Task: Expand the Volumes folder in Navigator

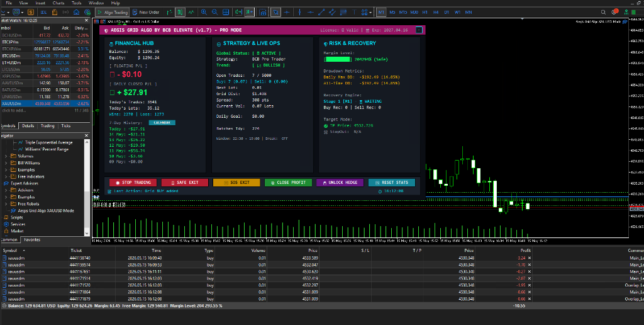Action: pyautogui.click(x=6, y=156)
